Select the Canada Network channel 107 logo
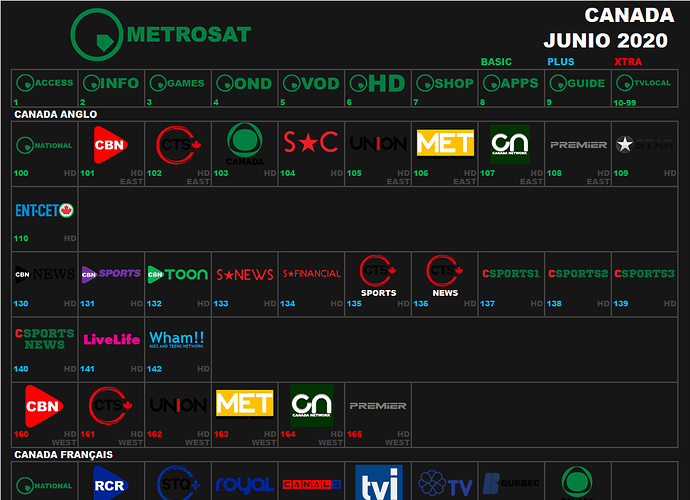Screen dimensions: 690x500 point(510,144)
